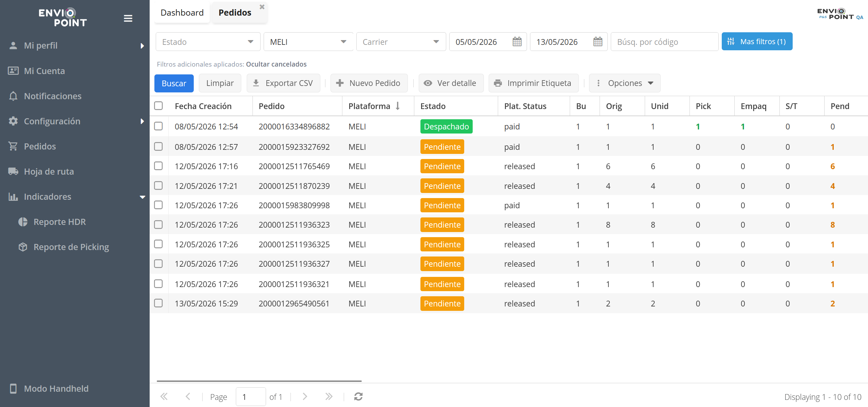
Task: Click the Indicadores bar chart icon
Action: [x=13, y=196]
